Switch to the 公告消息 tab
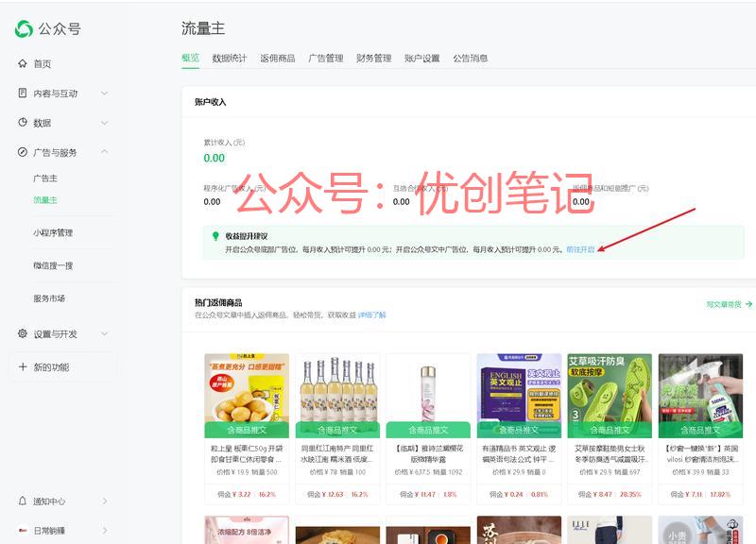The image size is (756, 544). click(x=470, y=59)
